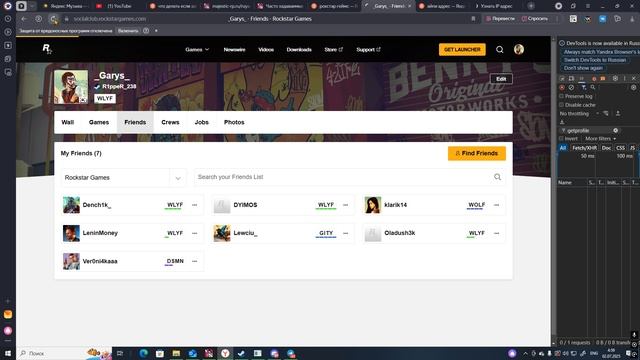Switch to the Wall tab
The width and height of the screenshot is (640, 360).
[x=68, y=122]
